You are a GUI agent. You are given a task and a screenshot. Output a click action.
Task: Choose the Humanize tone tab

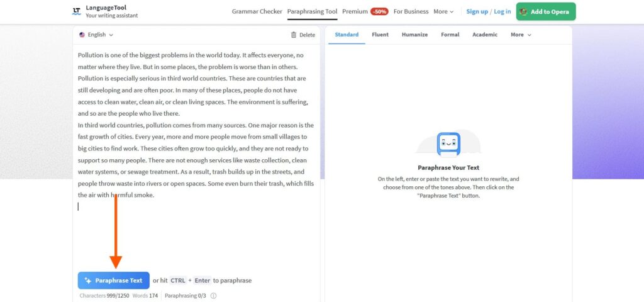click(x=414, y=35)
